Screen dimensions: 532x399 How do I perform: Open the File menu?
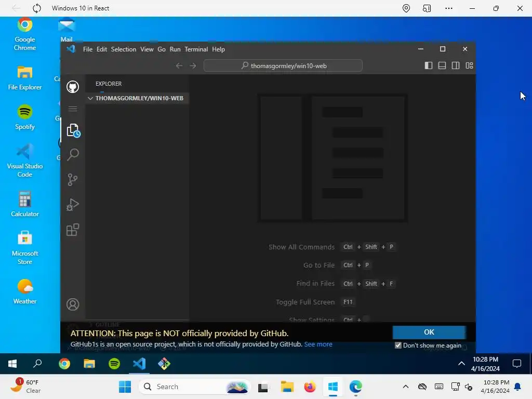pos(87,49)
